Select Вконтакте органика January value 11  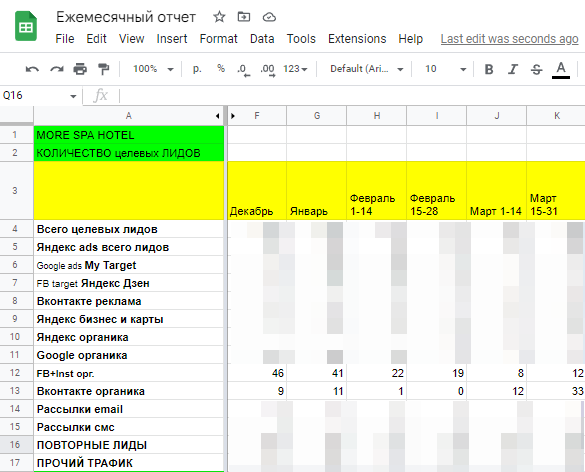(317, 391)
